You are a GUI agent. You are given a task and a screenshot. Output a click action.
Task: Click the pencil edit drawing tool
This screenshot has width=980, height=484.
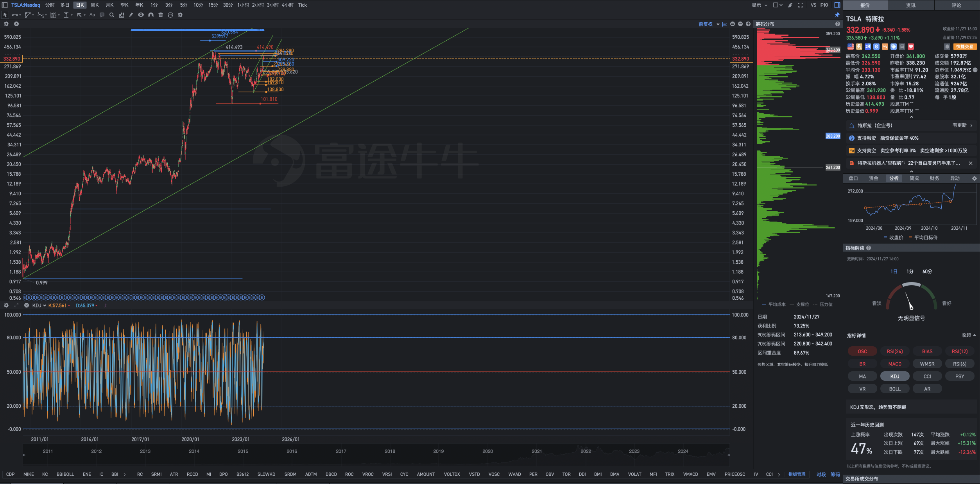click(x=131, y=15)
